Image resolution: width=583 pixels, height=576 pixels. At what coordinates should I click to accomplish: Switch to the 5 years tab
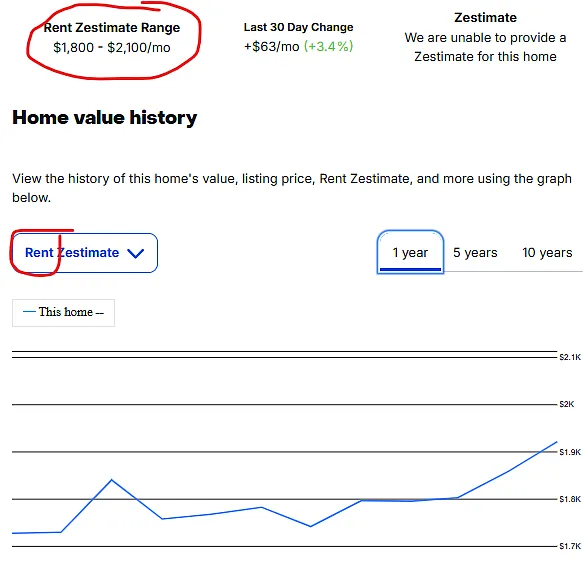[475, 252]
